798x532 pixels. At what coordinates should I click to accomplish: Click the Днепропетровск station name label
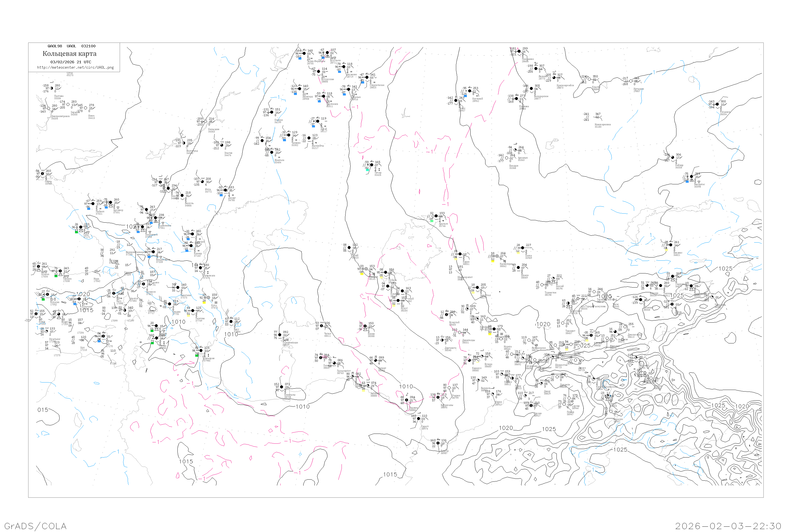(x=60, y=117)
